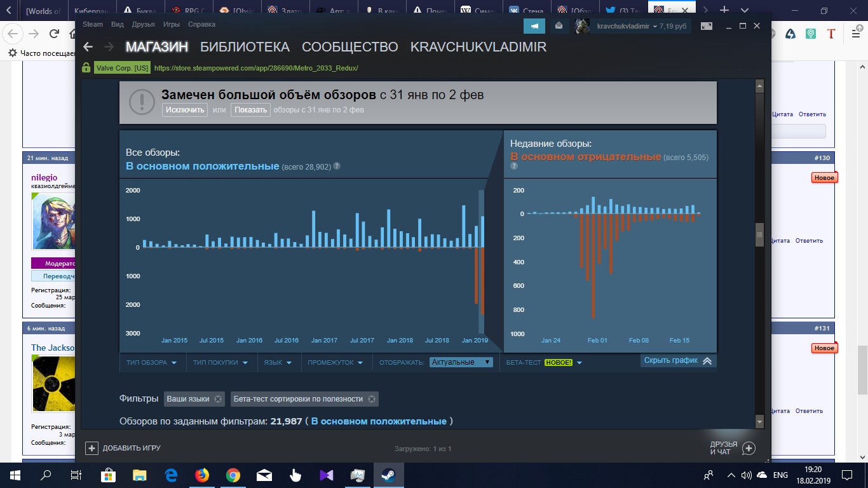Open Friends and Chat plus icon
Image resolution: width=868 pixels, height=488 pixels.
click(x=749, y=448)
